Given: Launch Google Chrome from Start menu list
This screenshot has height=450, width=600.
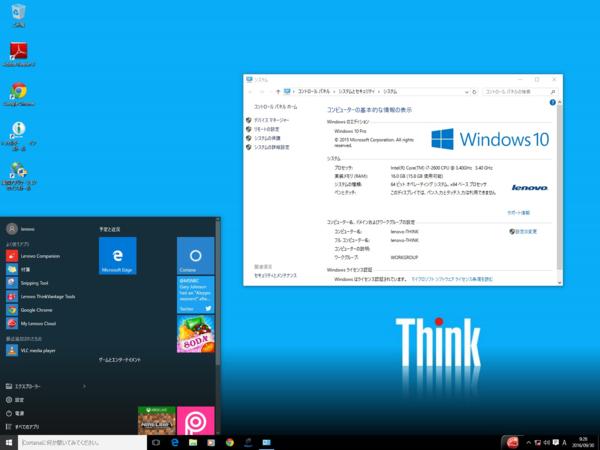Looking at the screenshot, I should (29, 310).
